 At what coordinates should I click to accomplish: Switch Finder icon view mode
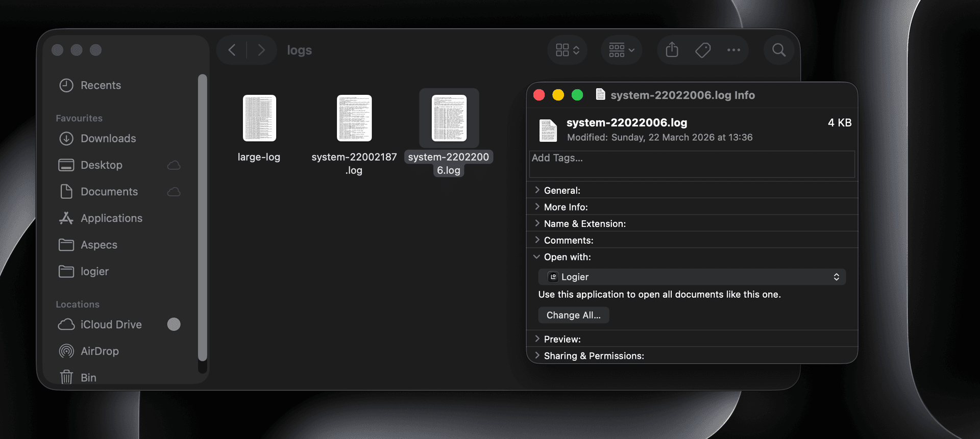(568, 50)
